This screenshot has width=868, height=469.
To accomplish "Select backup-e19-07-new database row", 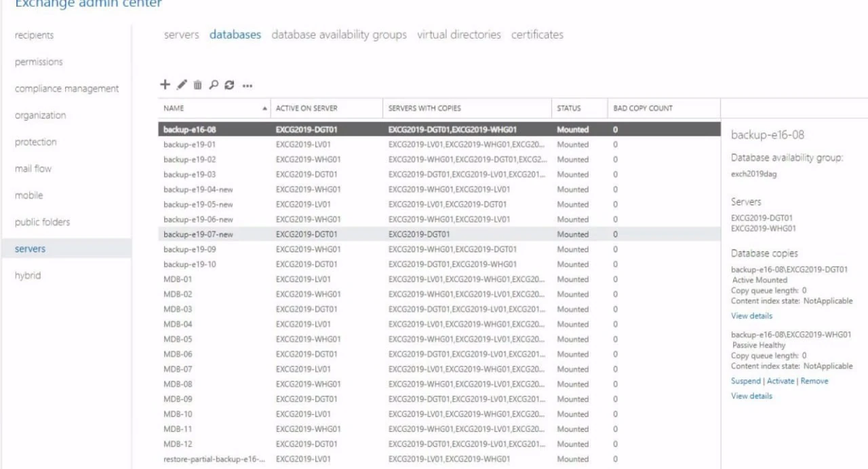I will coord(439,234).
